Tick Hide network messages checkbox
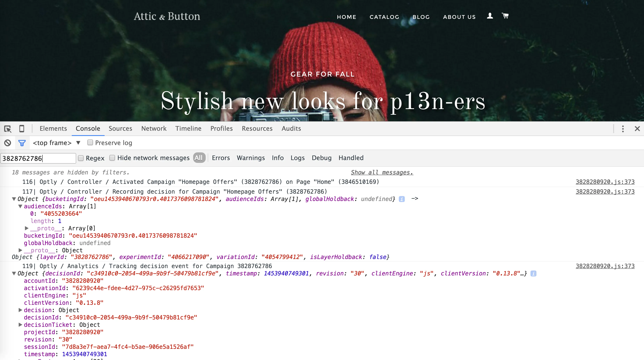 pyautogui.click(x=112, y=158)
